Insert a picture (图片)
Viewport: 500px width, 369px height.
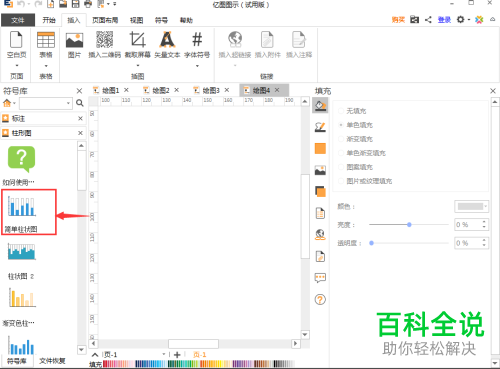(74, 44)
